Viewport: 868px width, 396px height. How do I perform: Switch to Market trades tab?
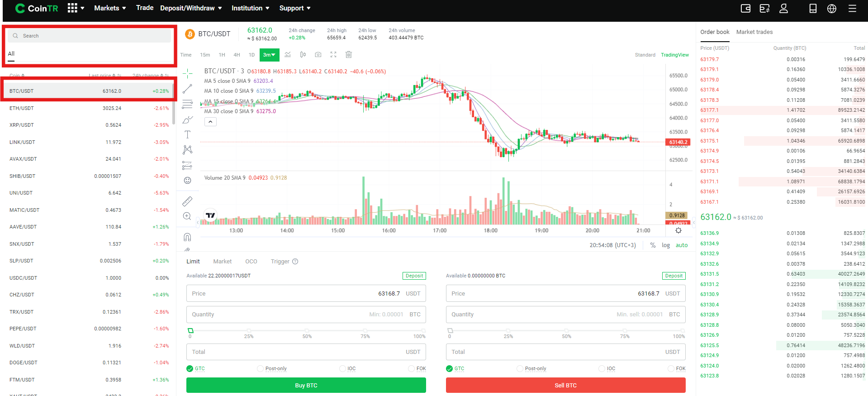pyautogui.click(x=754, y=32)
